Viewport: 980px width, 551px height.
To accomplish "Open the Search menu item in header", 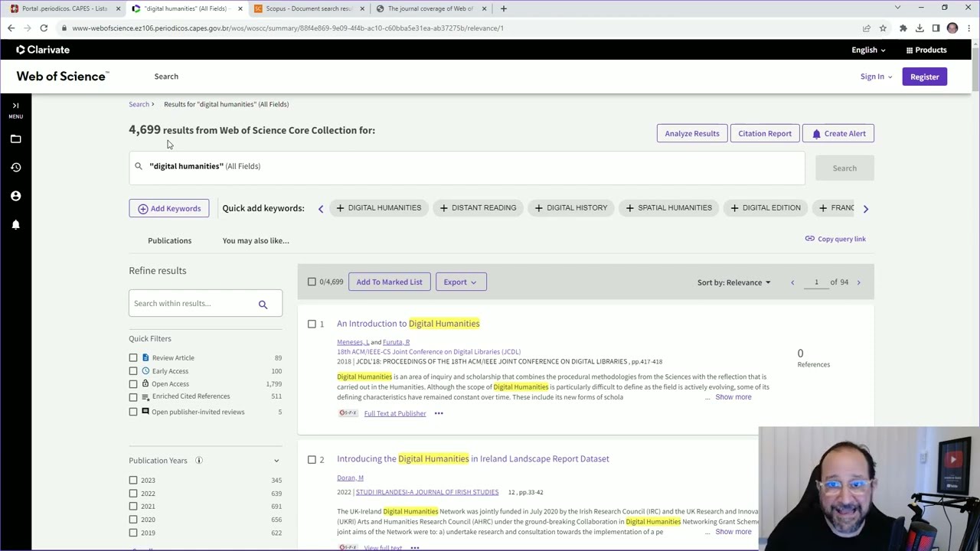I will click(166, 77).
